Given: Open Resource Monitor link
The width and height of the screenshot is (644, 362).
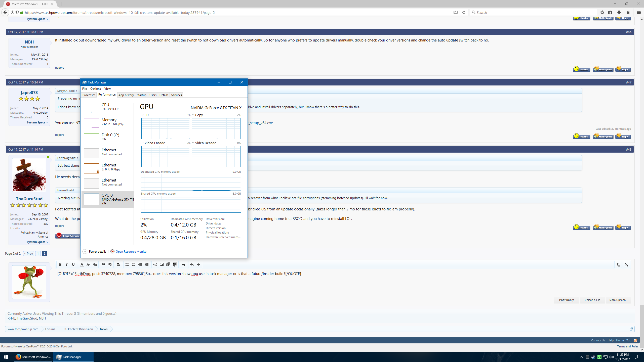Looking at the screenshot, I should pos(129,252).
